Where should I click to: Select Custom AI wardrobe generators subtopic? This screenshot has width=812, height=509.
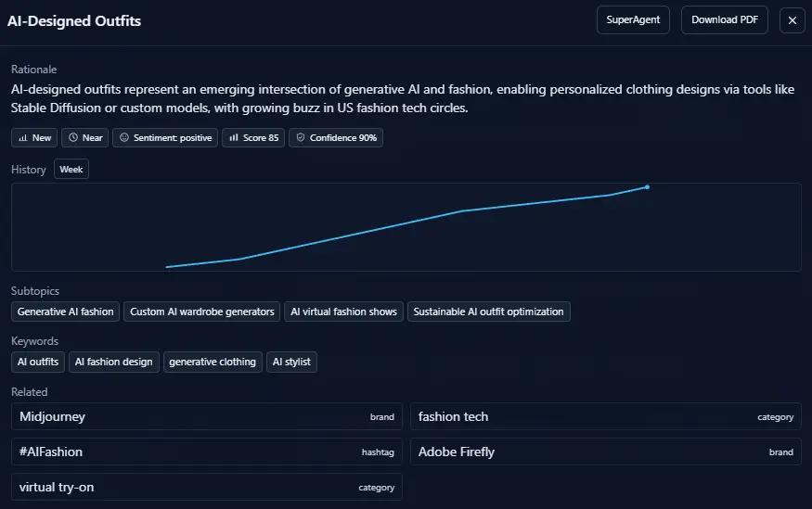tap(202, 312)
